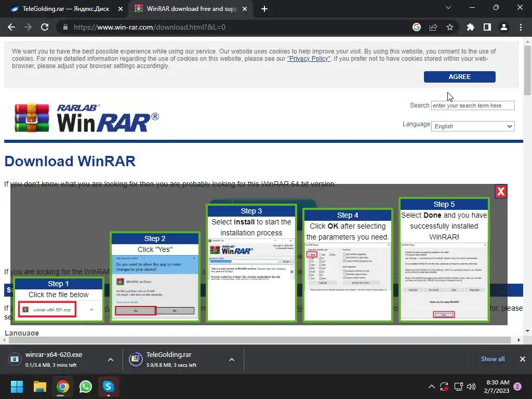Open the notification center badge
Image resolution: width=532 pixels, height=399 pixels.
[x=517, y=387]
